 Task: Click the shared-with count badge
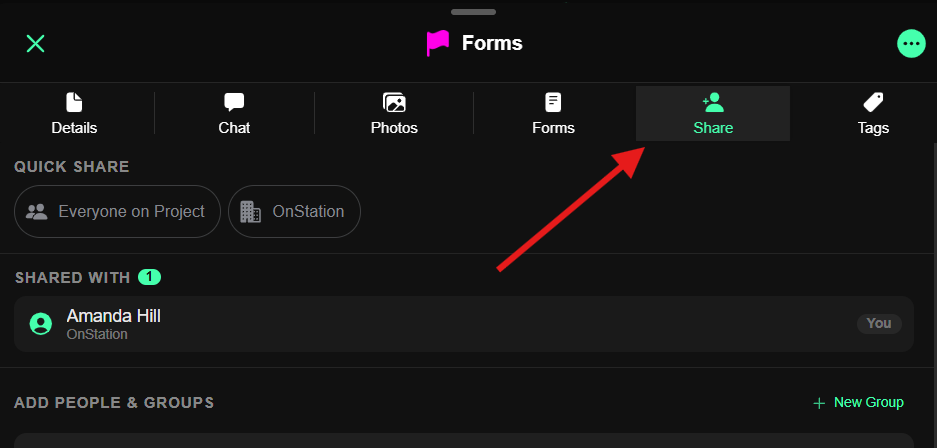point(149,277)
